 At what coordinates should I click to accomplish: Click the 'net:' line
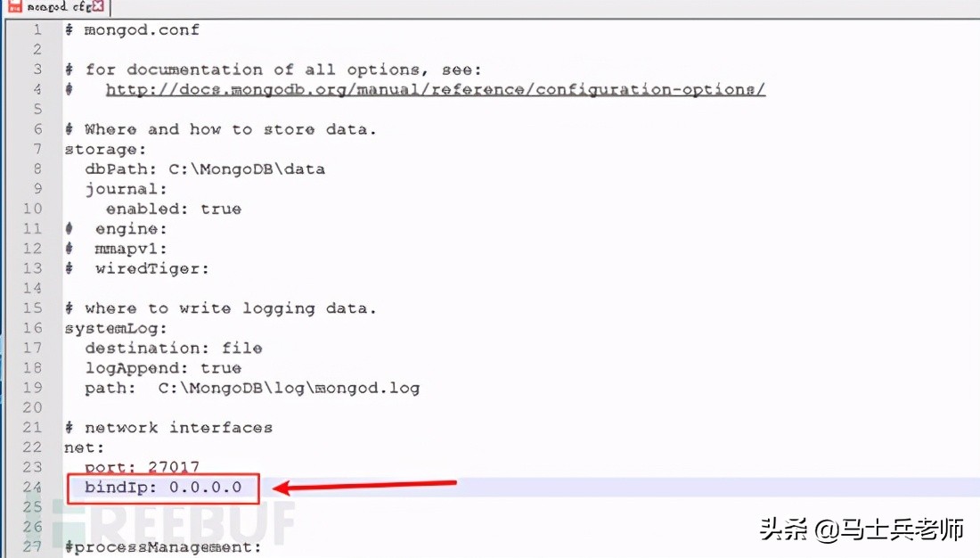pos(85,447)
